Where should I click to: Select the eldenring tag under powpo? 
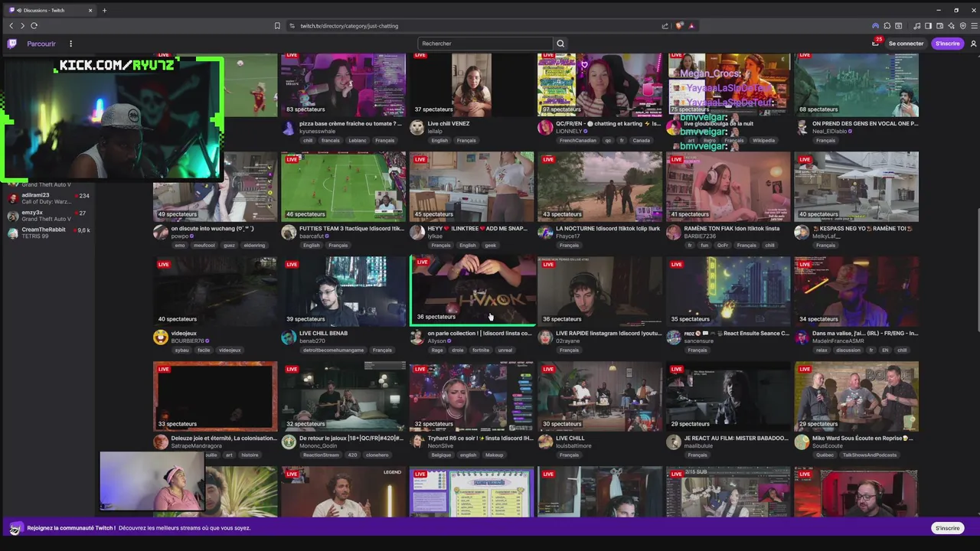(x=254, y=246)
